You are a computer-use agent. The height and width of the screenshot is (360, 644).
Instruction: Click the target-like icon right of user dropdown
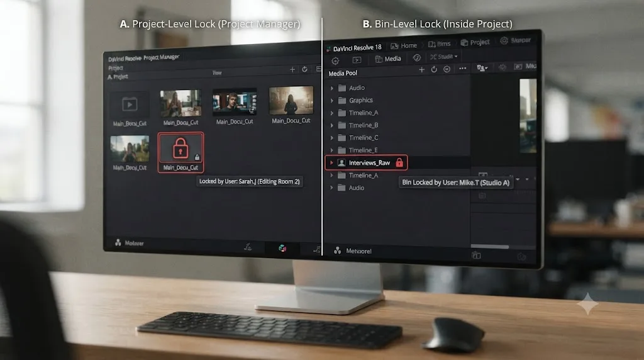pyautogui.click(x=502, y=67)
